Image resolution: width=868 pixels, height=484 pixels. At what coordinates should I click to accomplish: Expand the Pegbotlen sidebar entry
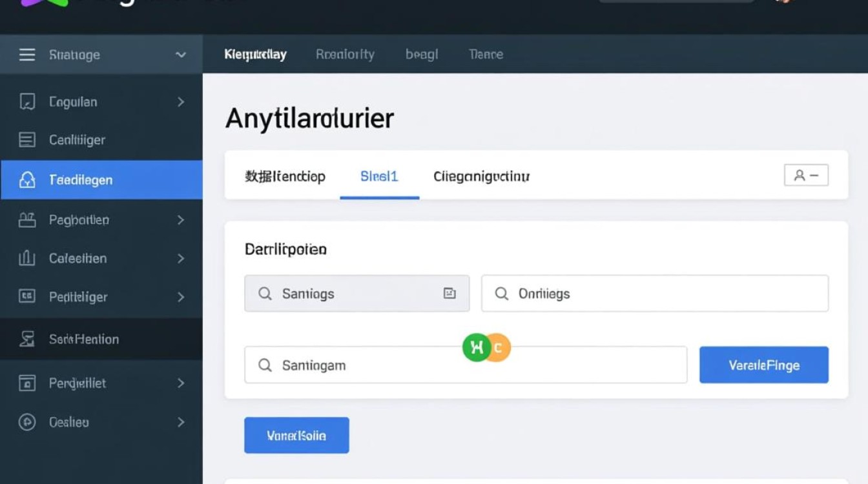180,219
